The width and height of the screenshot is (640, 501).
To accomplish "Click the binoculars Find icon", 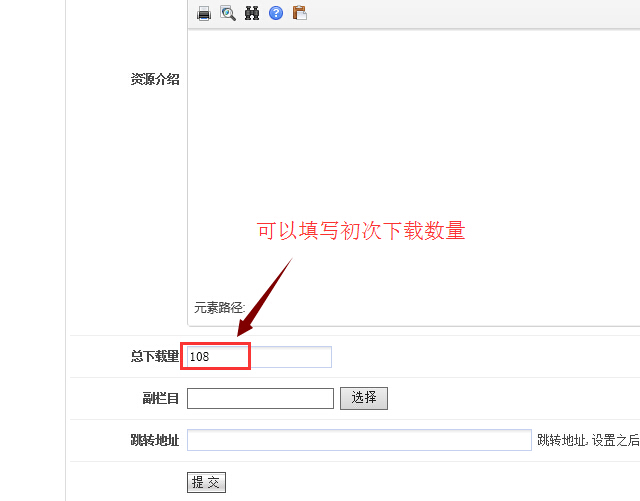I will coord(252,13).
